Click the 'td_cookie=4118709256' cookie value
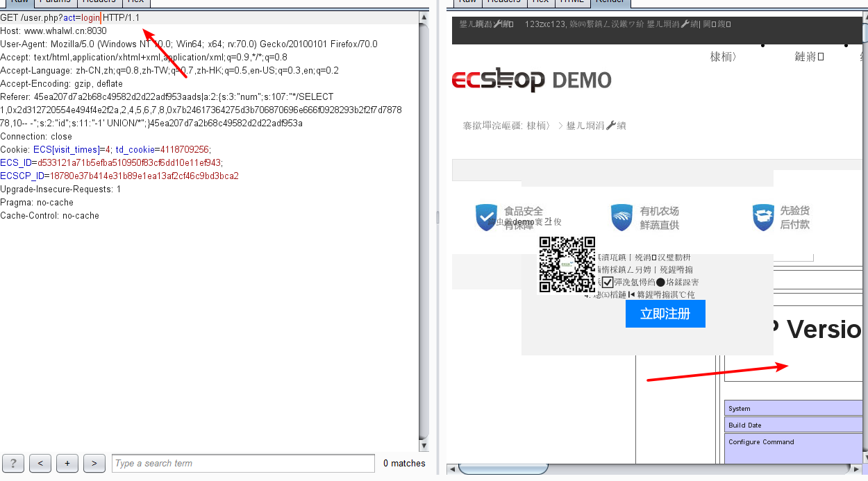Image resolution: width=868 pixels, height=481 pixels. click(x=162, y=149)
